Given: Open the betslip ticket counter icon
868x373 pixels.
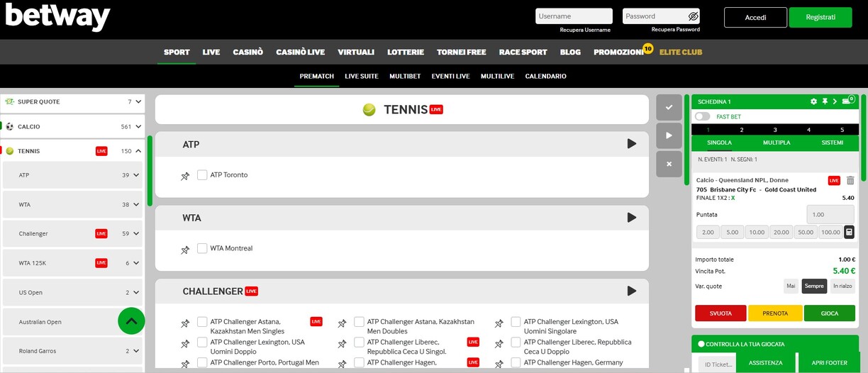Looking at the screenshot, I should pyautogui.click(x=848, y=101).
